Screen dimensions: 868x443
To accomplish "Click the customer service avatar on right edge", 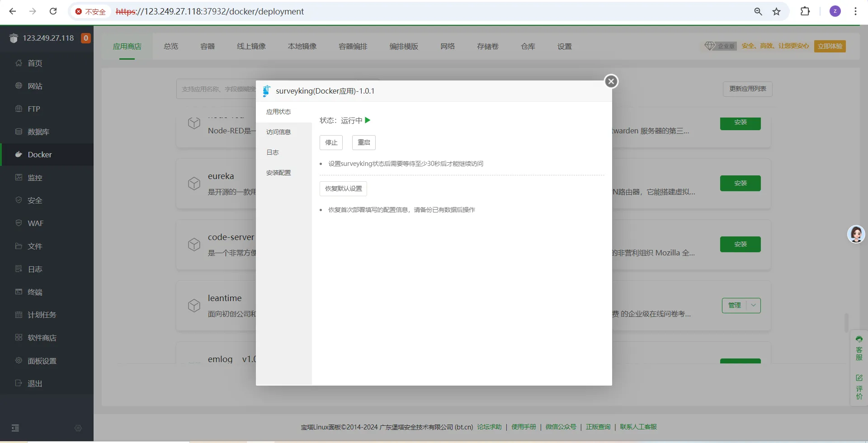I will pyautogui.click(x=856, y=234).
